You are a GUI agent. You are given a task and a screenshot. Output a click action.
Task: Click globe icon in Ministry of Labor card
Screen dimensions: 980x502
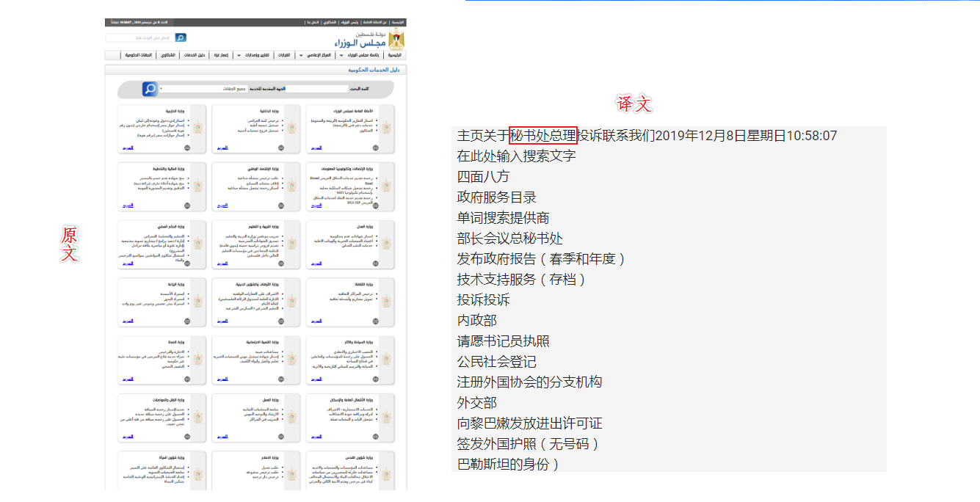(282, 437)
